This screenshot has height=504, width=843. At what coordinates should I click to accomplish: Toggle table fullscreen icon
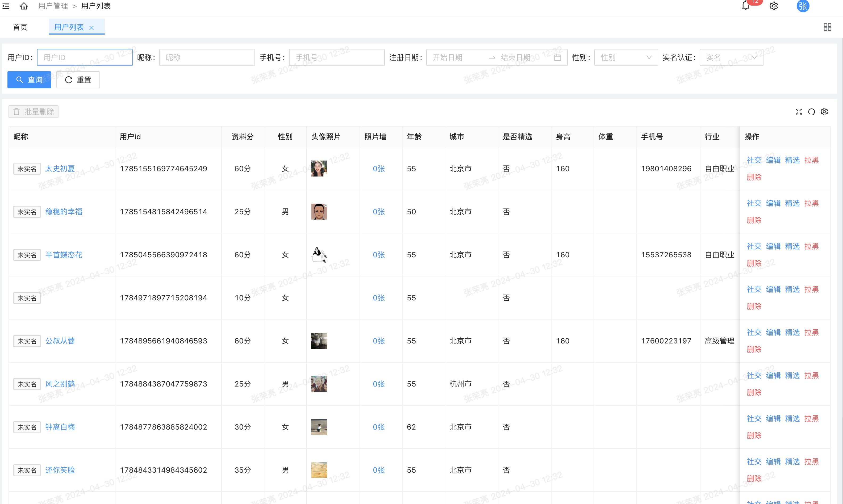point(799,112)
